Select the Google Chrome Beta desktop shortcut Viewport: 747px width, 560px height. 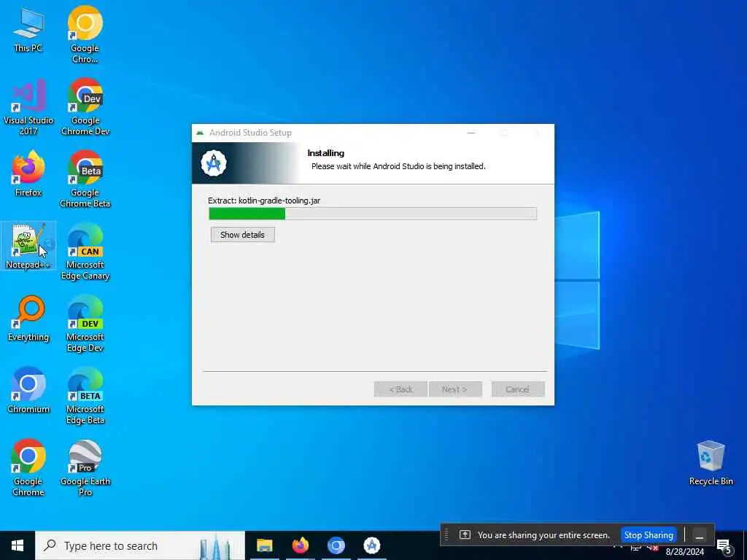(x=85, y=179)
